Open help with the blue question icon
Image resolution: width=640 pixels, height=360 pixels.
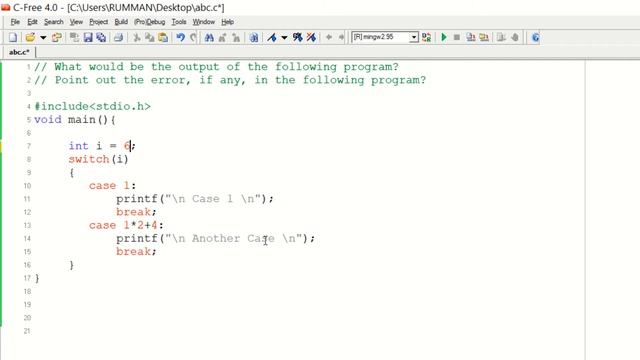click(535, 38)
